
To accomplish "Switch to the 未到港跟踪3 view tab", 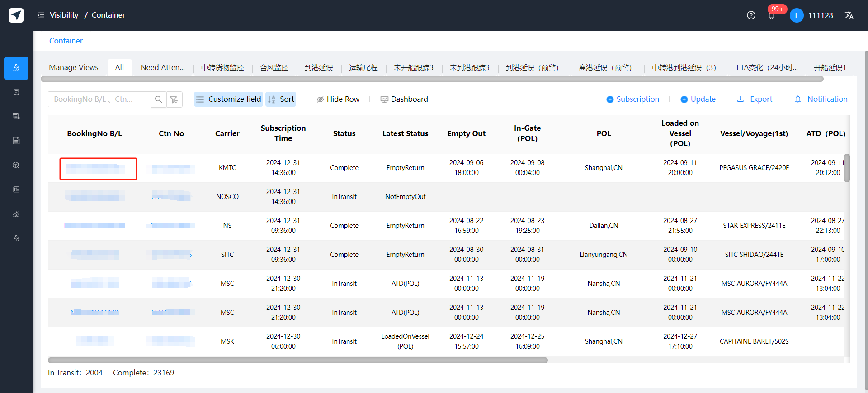I will tap(469, 67).
